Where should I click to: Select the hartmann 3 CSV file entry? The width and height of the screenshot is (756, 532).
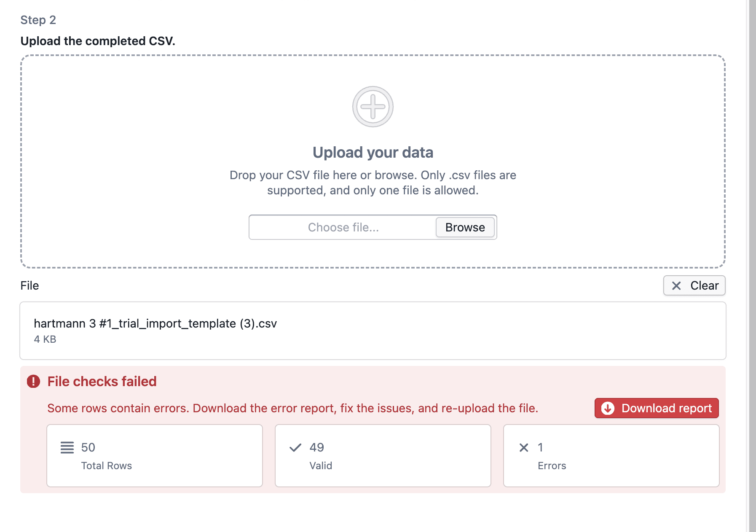373,330
